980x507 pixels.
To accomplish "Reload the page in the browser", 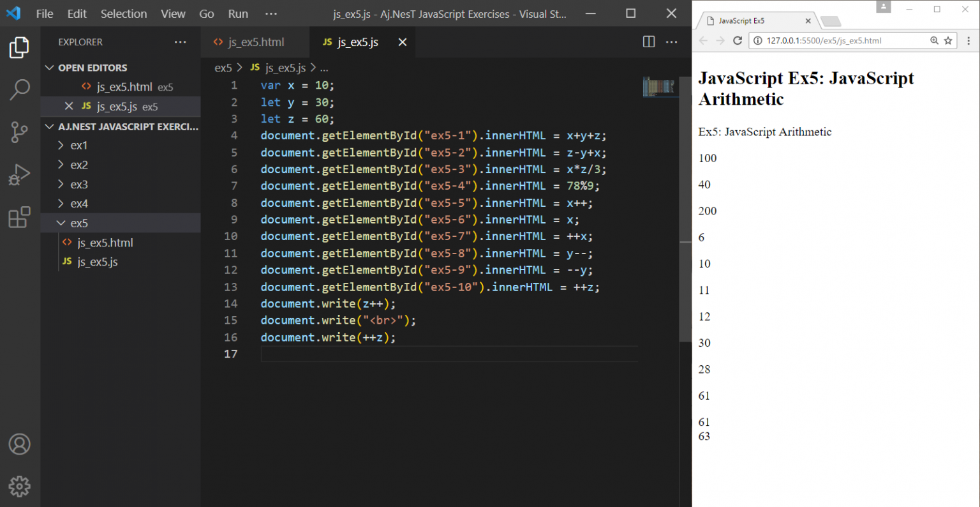I will click(x=738, y=41).
